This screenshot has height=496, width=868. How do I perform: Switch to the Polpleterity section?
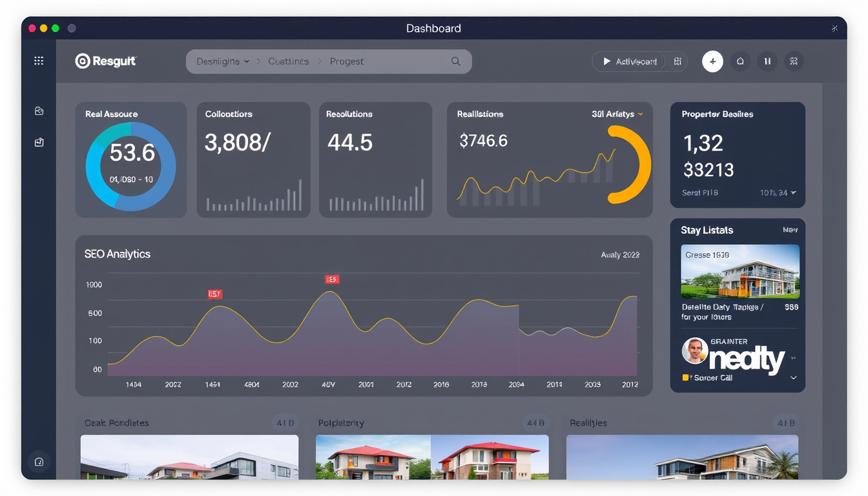[340, 423]
